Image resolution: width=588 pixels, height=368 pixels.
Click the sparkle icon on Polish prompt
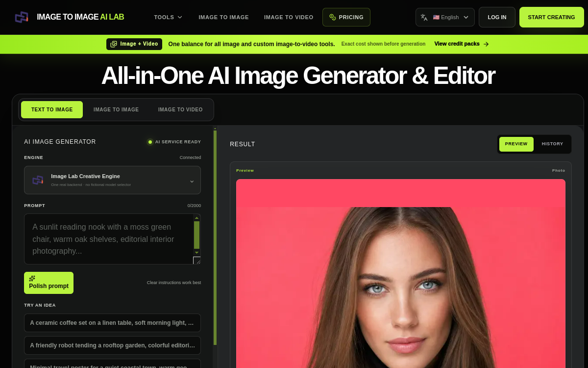(32, 278)
